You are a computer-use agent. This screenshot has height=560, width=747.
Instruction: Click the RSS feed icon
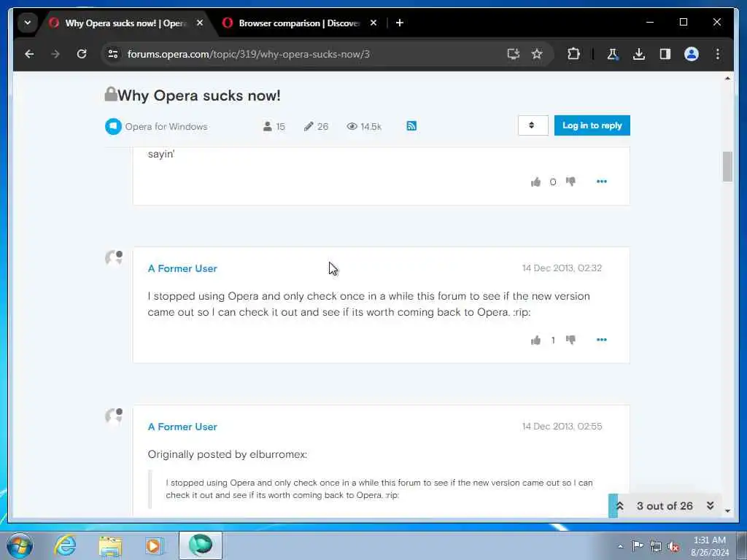point(411,126)
